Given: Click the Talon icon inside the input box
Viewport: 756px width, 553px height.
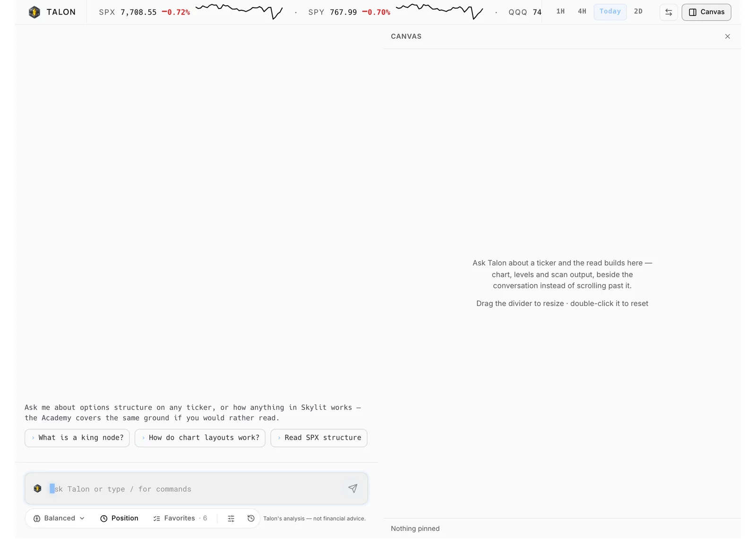Looking at the screenshot, I should [x=38, y=489].
